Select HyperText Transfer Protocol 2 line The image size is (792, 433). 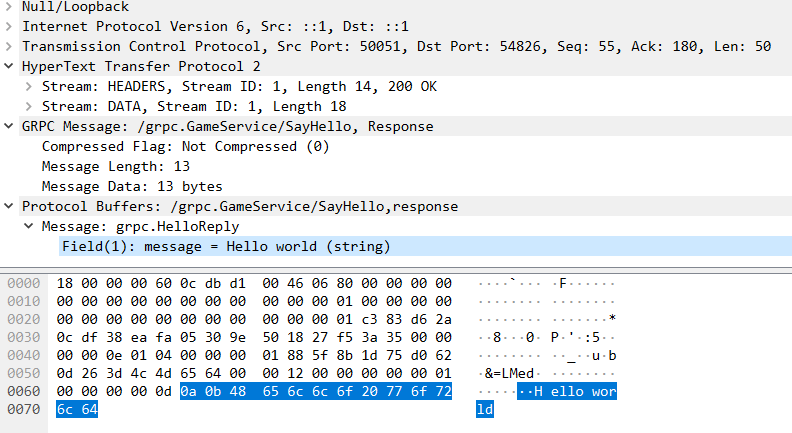[141, 66]
